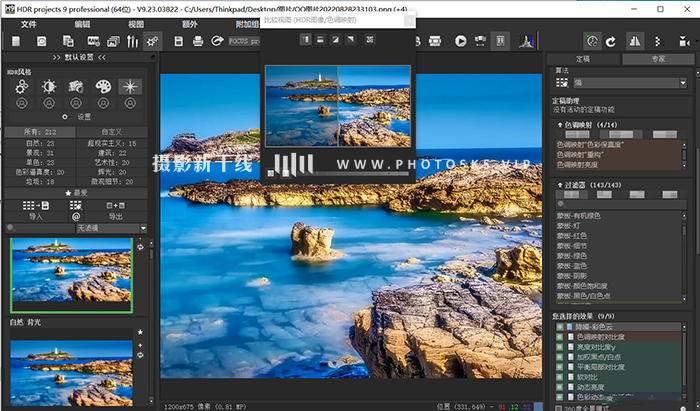The image size is (700, 411).
Task: Click the filter list search field
Action: tap(621, 204)
